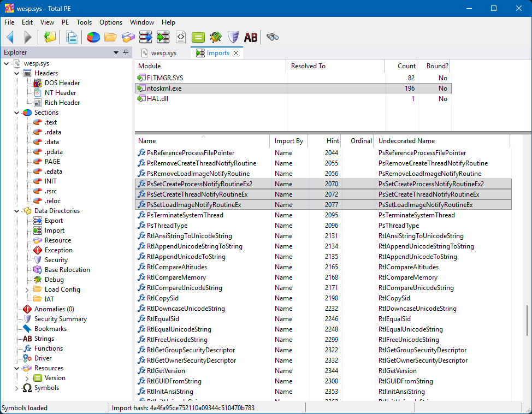
Task: Click the Forward navigation arrow in toolbar
Action: 28,37
